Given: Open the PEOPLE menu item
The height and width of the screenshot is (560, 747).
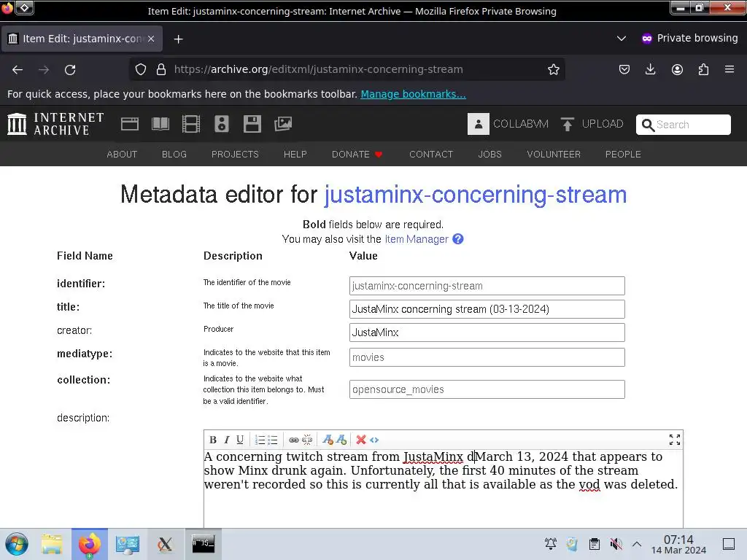Looking at the screenshot, I should [623, 155].
